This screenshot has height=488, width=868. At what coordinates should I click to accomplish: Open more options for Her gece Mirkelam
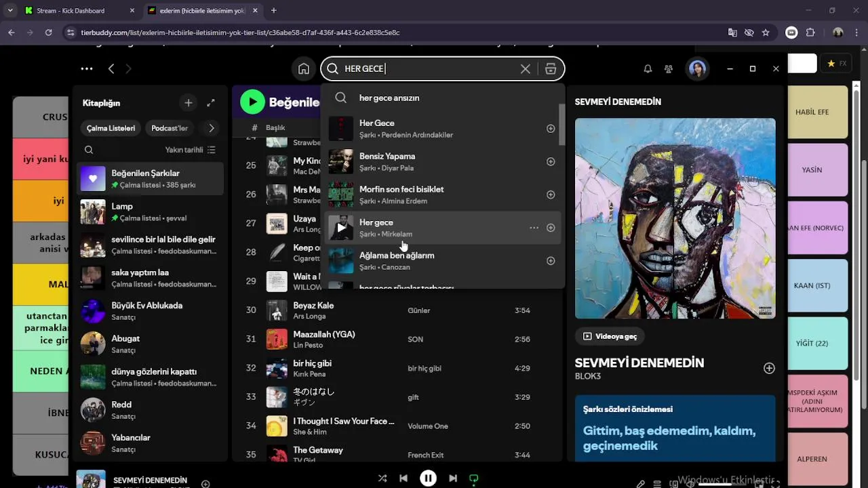534,228
